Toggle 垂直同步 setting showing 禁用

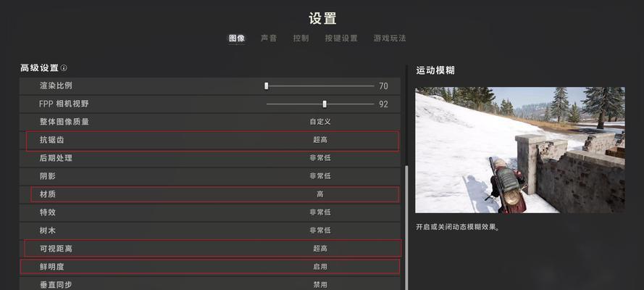[320, 285]
